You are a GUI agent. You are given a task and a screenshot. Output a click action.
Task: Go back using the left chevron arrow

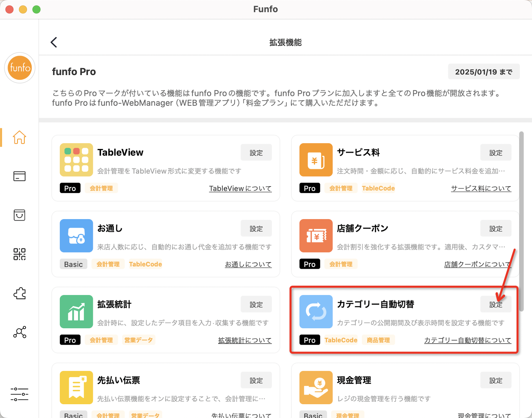54,42
